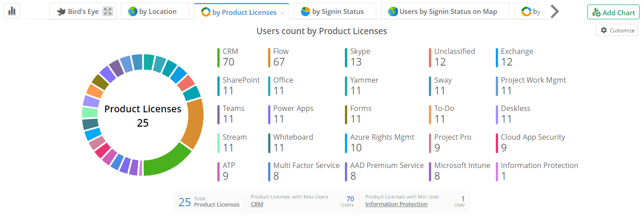
Task: Click the bar chart icon button
Action: click(x=12, y=11)
